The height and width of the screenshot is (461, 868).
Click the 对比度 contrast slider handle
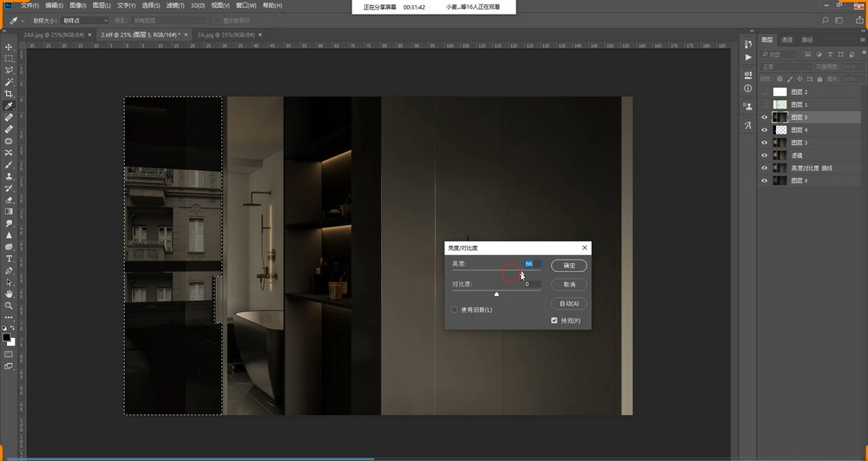(496, 294)
